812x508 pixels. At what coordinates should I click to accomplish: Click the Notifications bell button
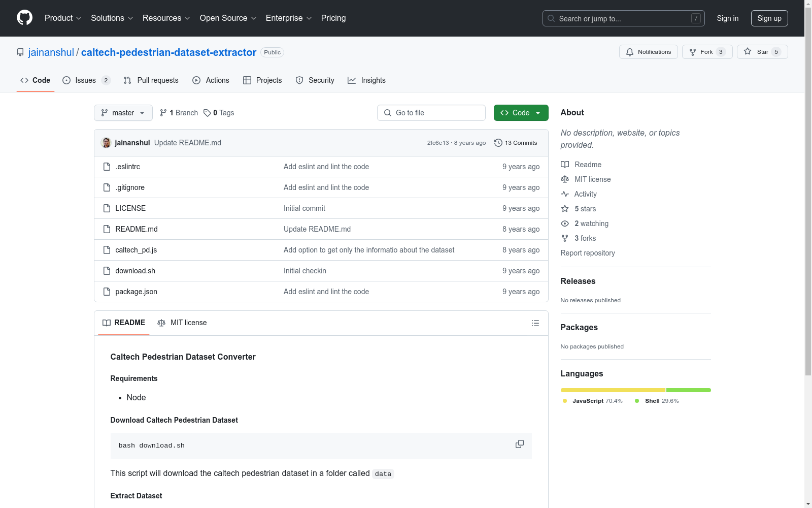tap(649, 52)
